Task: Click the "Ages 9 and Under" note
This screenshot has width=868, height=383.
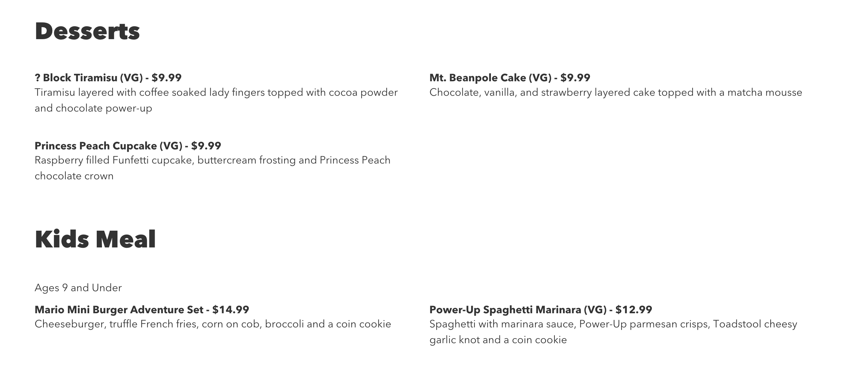Action: coord(78,288)
